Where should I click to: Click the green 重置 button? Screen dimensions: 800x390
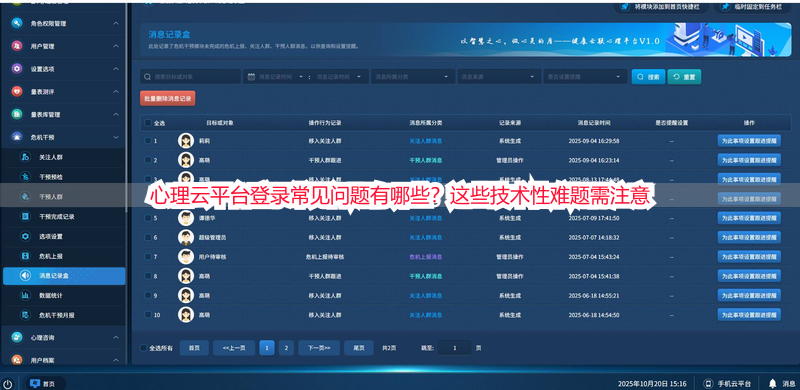coord(684,77)
